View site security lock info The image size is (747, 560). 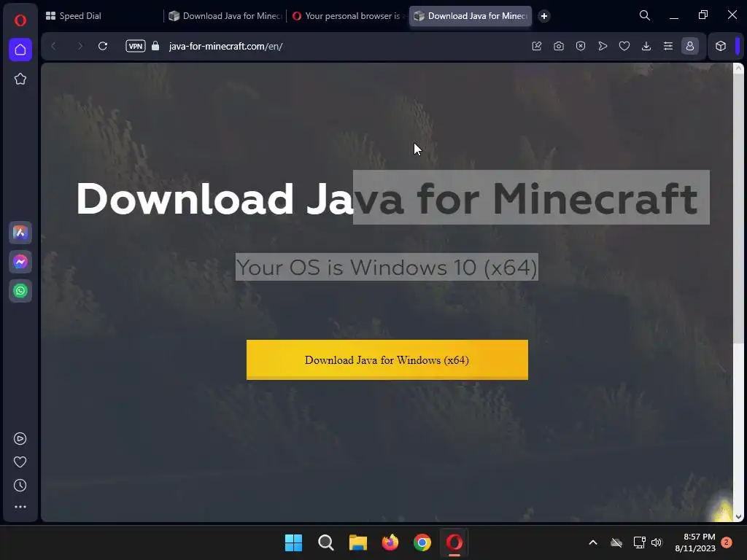click(155, 46)
